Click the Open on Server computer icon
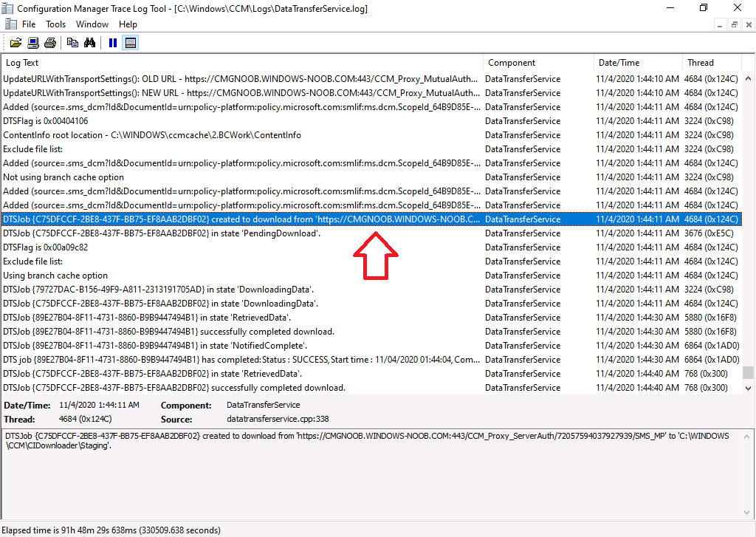 (x=33, y=43)
